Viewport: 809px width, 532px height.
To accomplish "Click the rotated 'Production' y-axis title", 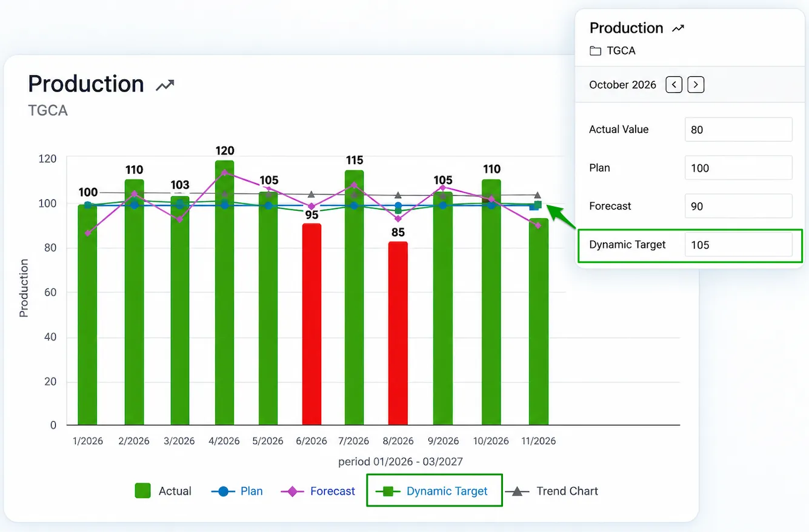I will (x=24, y=288).
